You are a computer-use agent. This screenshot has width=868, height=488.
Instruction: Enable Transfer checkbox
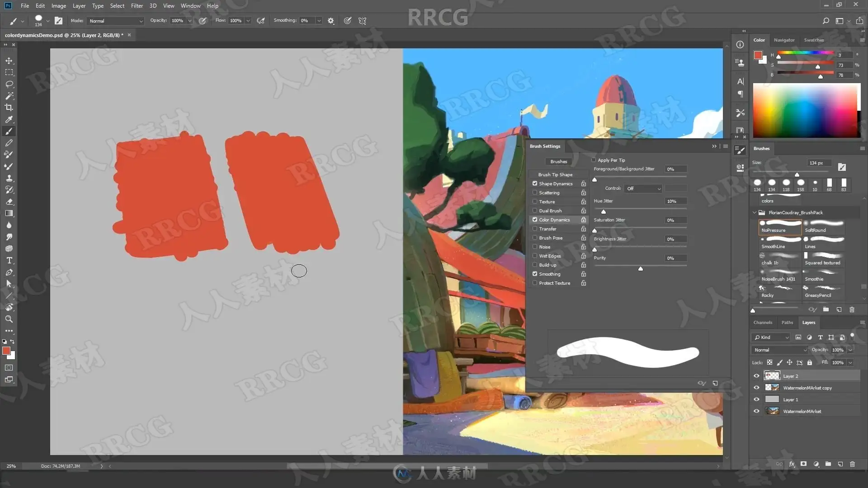tap(535, 229)
